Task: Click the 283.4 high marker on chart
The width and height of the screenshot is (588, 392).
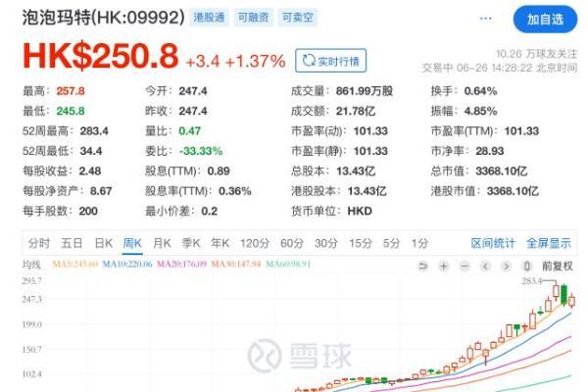Action: 532,281
